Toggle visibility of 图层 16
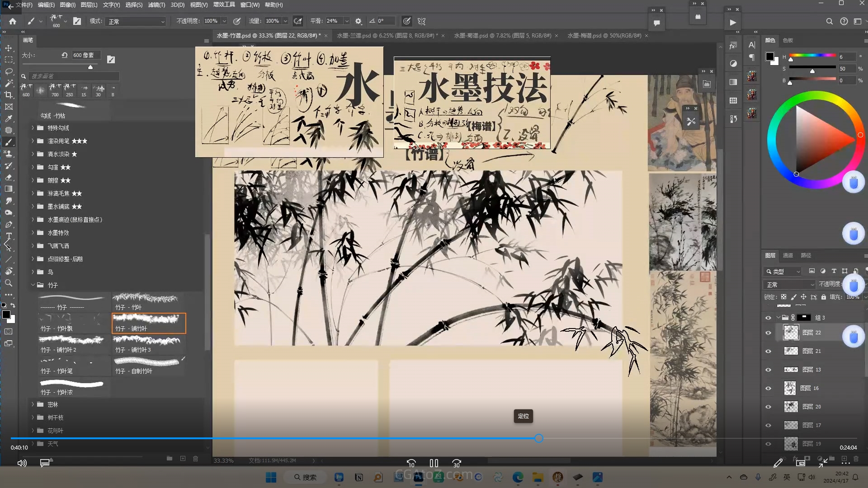This screenshot has height=488, width=868. [768, 388]
